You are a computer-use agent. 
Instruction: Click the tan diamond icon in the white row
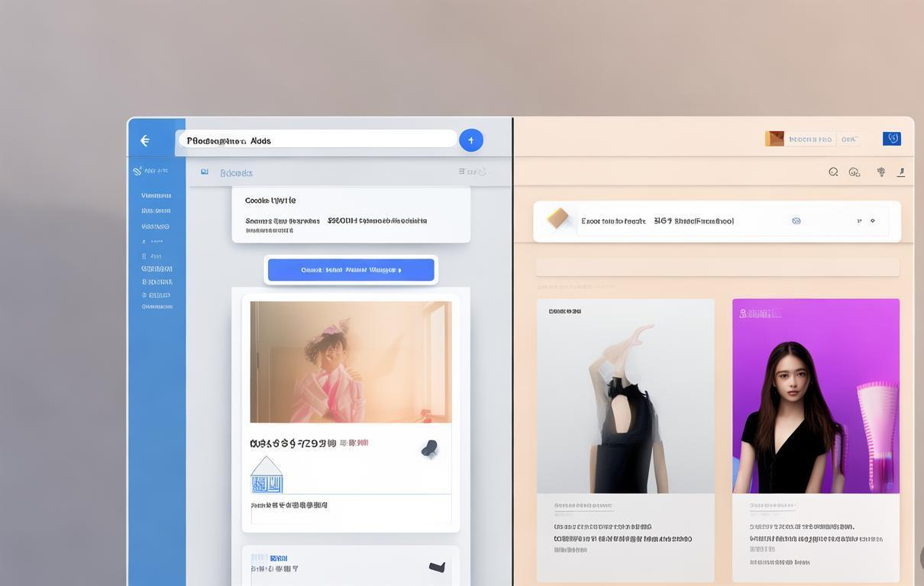coord(558,219)
